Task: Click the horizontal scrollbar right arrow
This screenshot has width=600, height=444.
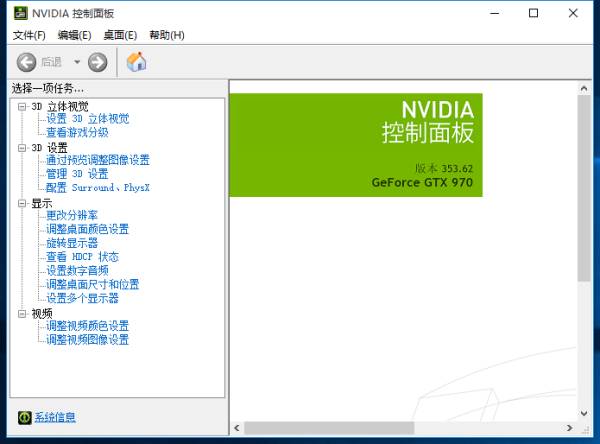Action: click(x=570, y=428)
